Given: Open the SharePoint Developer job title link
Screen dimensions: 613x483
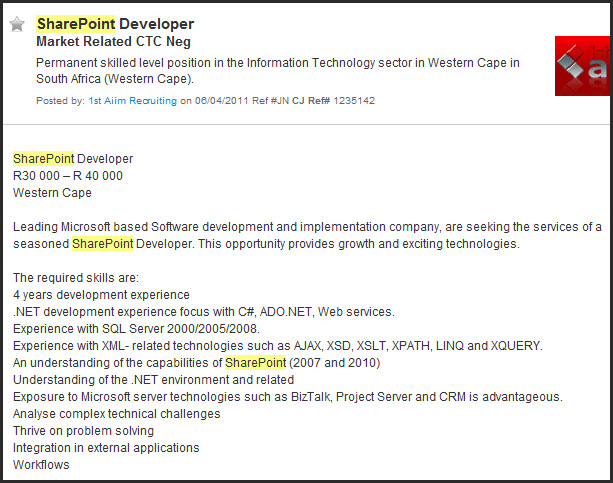Looking at the screenshot, I should [x=115, y=24].
